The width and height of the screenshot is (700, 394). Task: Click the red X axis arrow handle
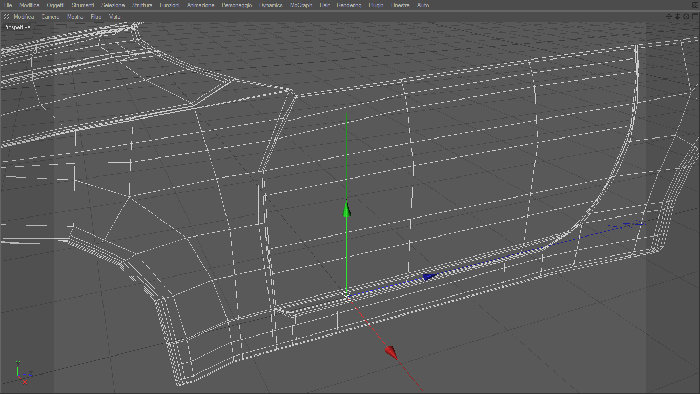pos(392,353)
